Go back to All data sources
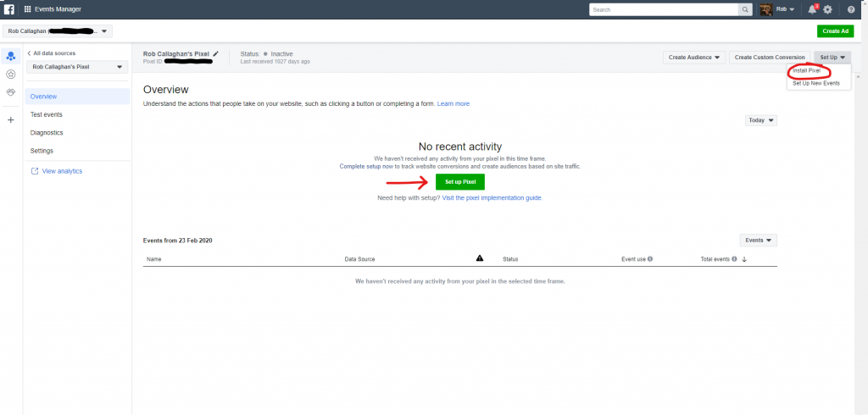 pyautogui.click(x=52, y=53)
